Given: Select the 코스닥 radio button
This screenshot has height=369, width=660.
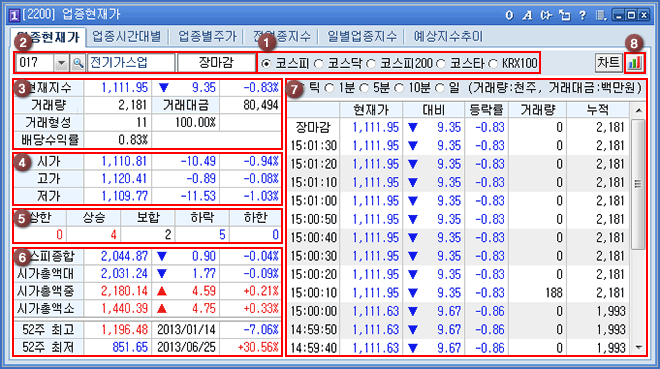Looking at the screenshot, I should click(x=319, y=64).
